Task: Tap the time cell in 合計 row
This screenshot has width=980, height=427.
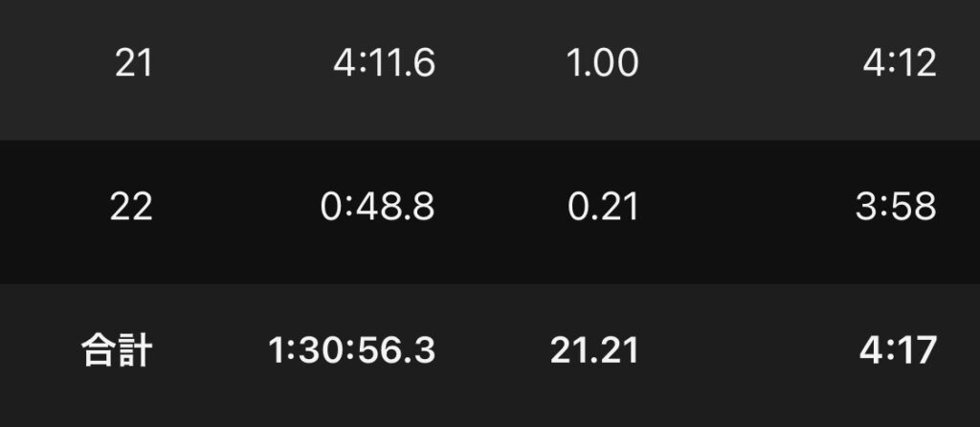Action: click(351, 351)
